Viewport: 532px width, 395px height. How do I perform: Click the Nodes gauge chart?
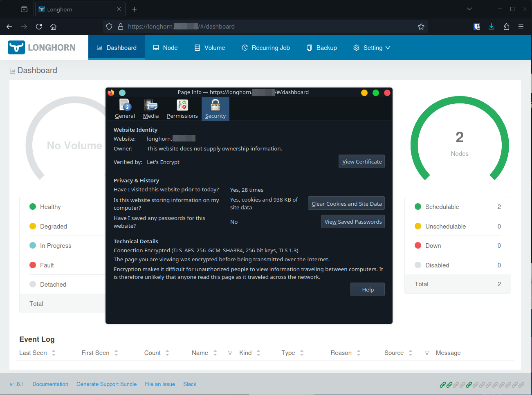[x=459, y=139]
